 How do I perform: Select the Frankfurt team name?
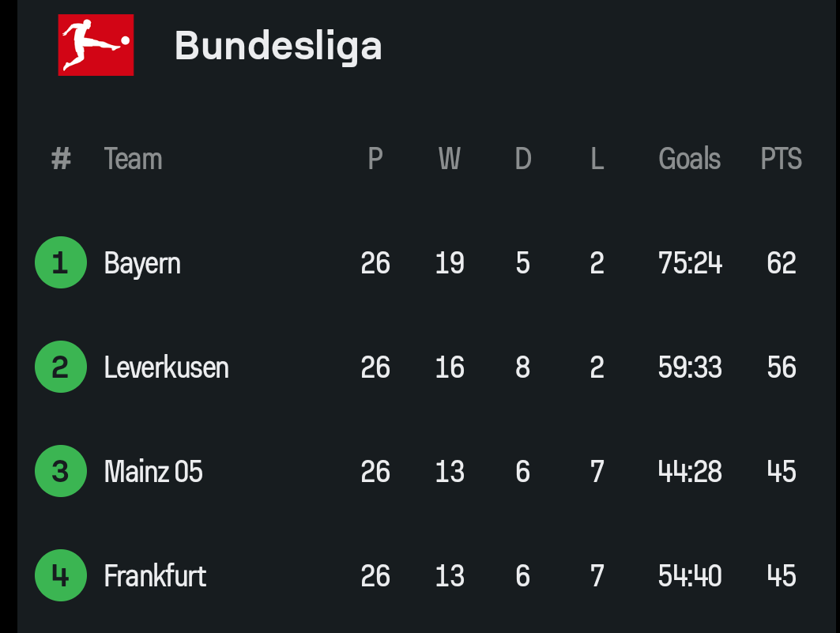pos(155,576)
